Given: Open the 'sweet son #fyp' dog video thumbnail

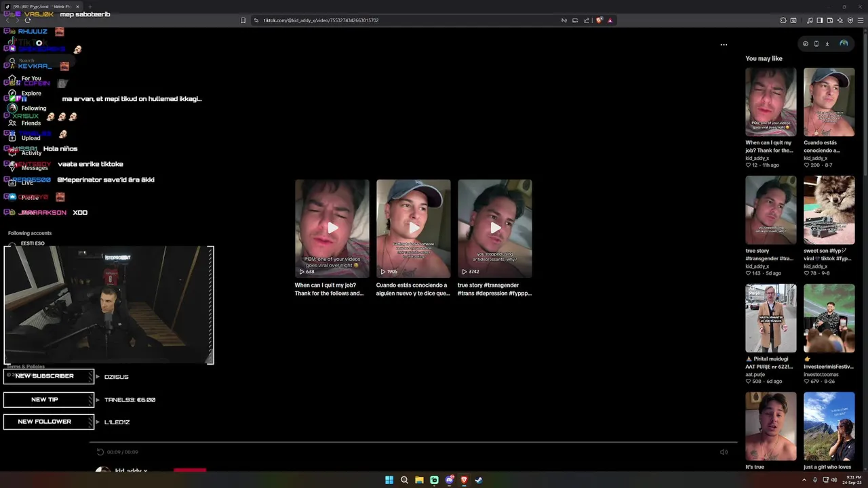Looking at the screenshot, I should click(829, 210).
